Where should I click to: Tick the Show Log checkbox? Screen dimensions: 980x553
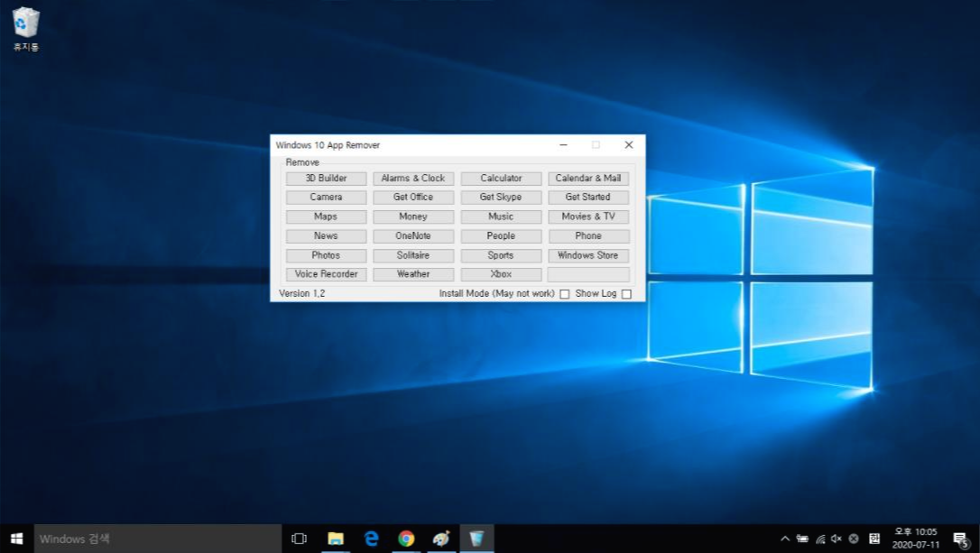[x=626, y=294]
